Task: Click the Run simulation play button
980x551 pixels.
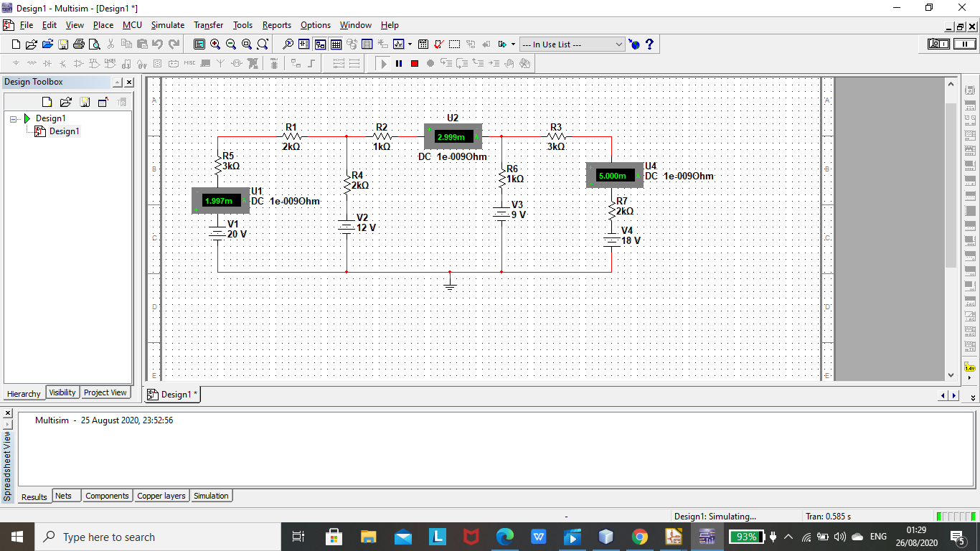Action: pyautogui.click(x=384, y=64)
